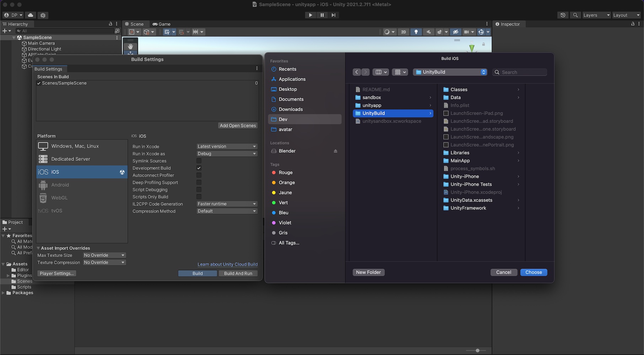Open Run in Xcode version dropdown
The height and width of the screenshot is (355, 644).
(x=227, y=146)
